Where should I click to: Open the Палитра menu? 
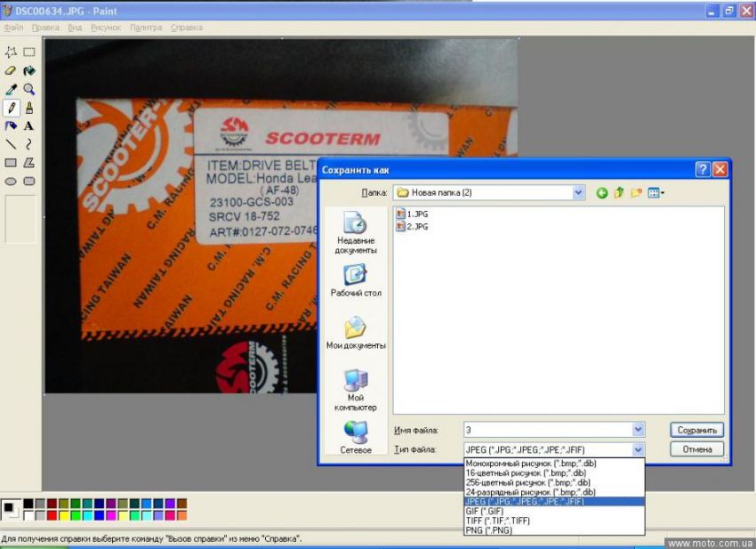pyautogui.click(x=146, y=28)
